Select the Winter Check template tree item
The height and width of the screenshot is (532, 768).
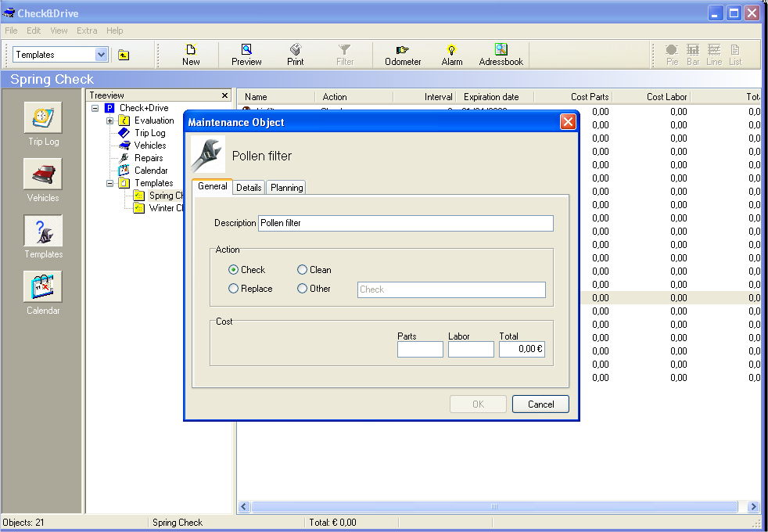click(166, 208)
